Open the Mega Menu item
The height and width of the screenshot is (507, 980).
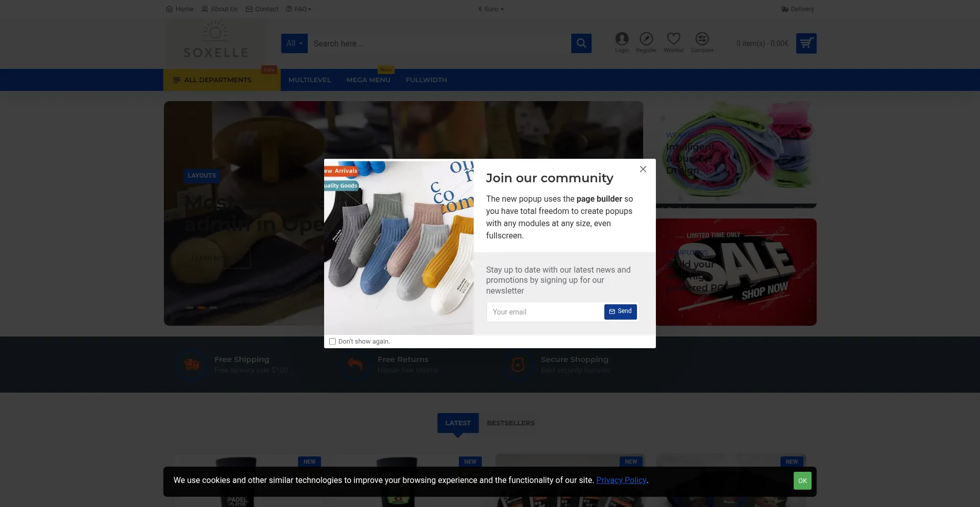[369, 80]
